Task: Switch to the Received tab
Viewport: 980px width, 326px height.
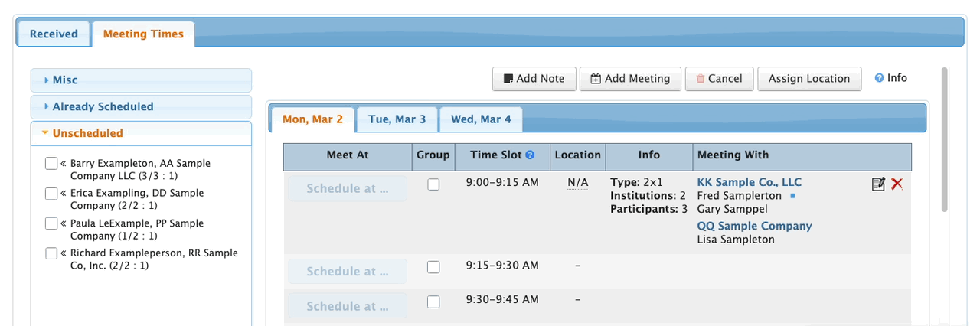Action: click(x=54, y=34)
